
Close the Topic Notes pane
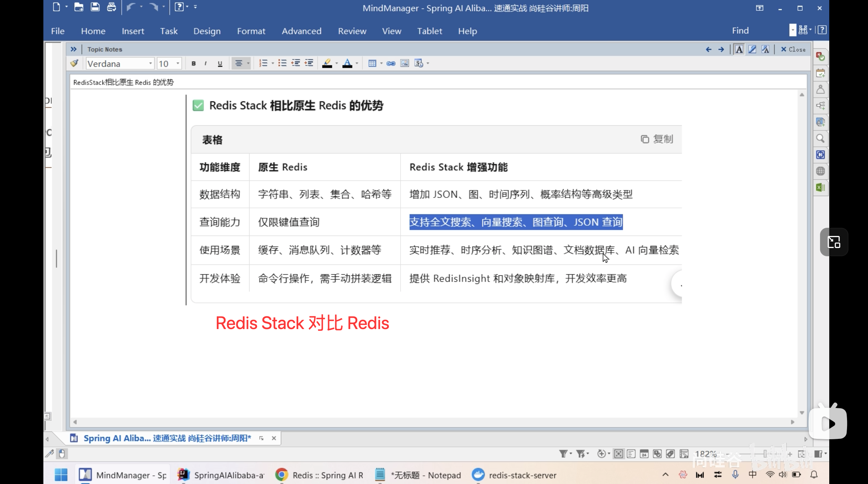(793, 49)
